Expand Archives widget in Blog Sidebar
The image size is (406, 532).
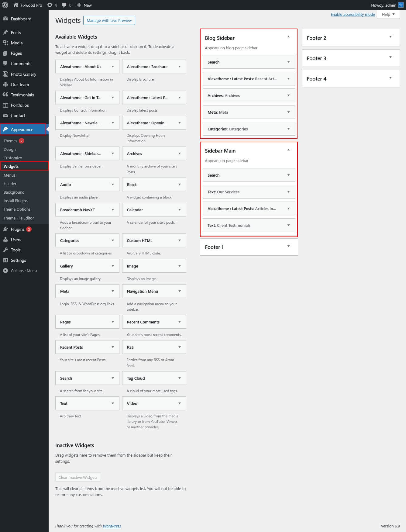click(288, 95)
